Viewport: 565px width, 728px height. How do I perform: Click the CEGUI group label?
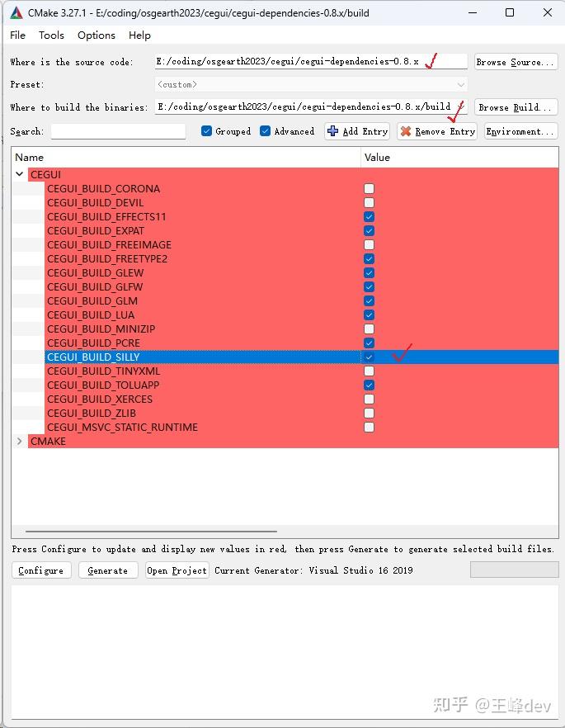click(45, 175)
